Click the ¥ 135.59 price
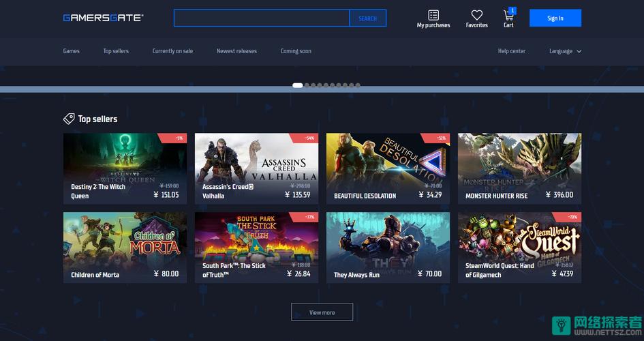This screenshot has width=644, height=341. coord(297,195)
